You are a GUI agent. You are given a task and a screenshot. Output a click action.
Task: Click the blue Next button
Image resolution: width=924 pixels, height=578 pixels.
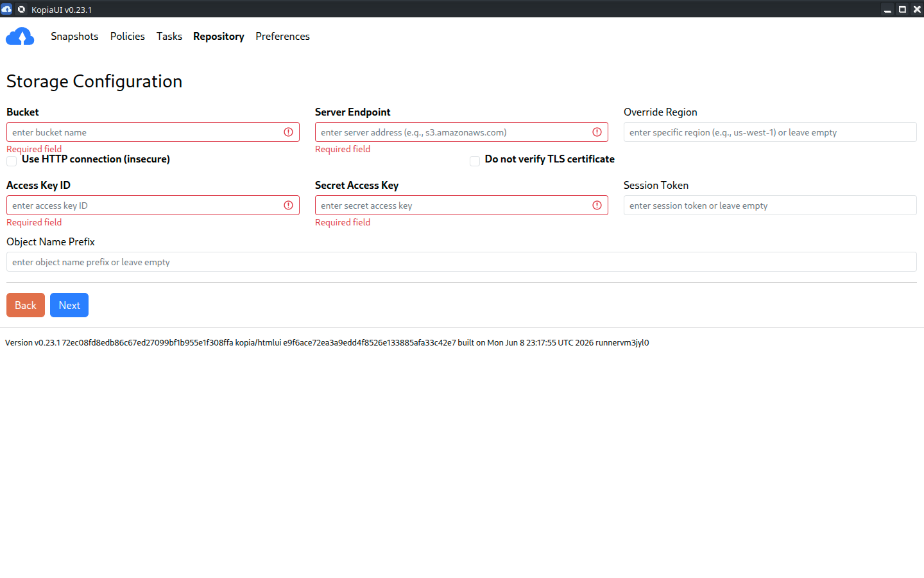click(x=69, y=305)
